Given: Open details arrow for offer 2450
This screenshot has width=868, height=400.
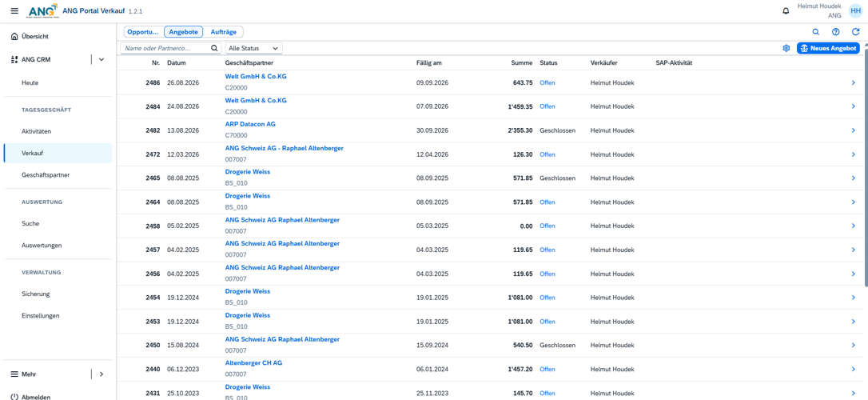Looking at the screenshot, I should pyautogui.click(x=853, y=345).
